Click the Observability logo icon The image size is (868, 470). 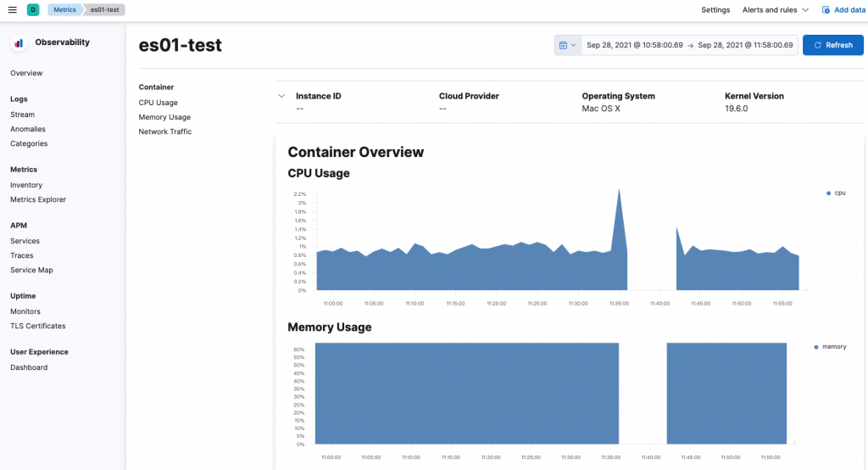pyautogui.click(x=19, y=42)
